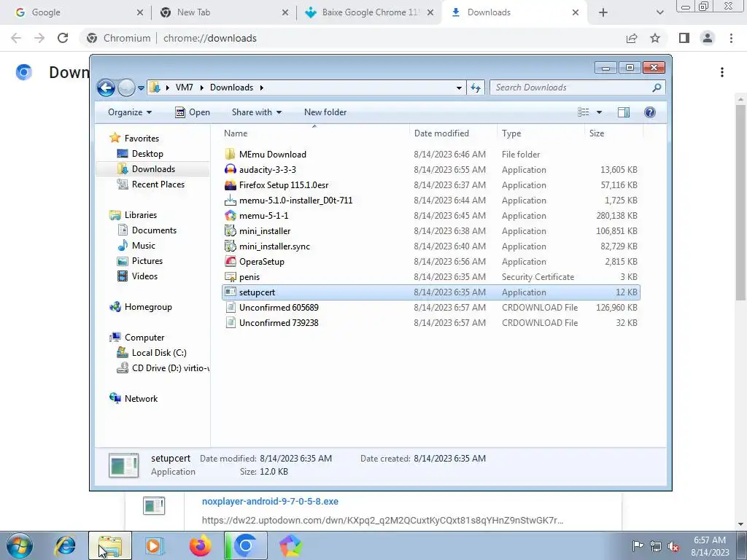Open Chromium side panel icon
Image resolution: width=747 pixels, height=560 pixels.
684,38
